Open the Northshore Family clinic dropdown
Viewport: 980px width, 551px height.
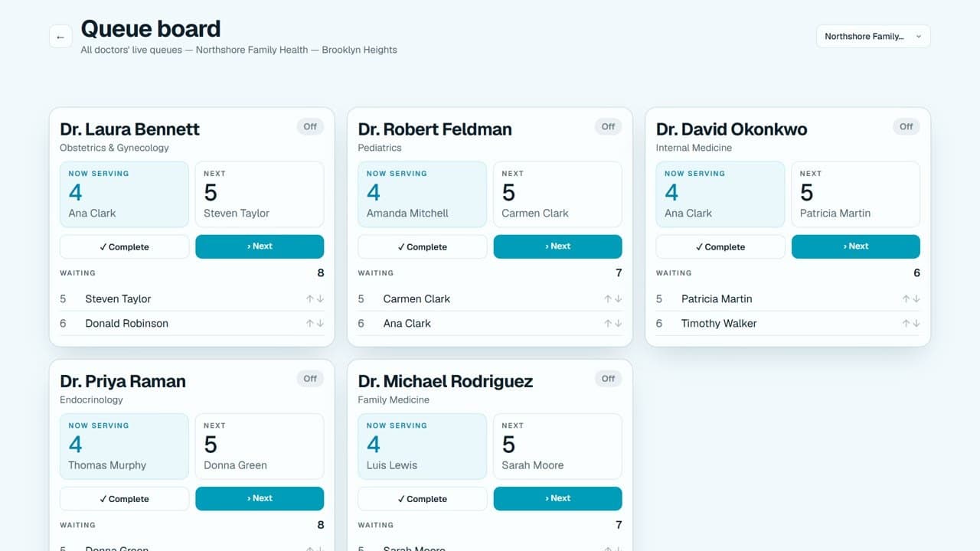873,36
